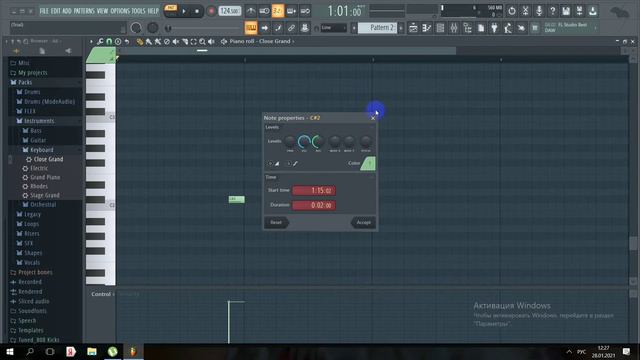Screen dimensions: 640x360
Task: Click the green Color swatch in Note properties
Action: [x=368, y=163]
